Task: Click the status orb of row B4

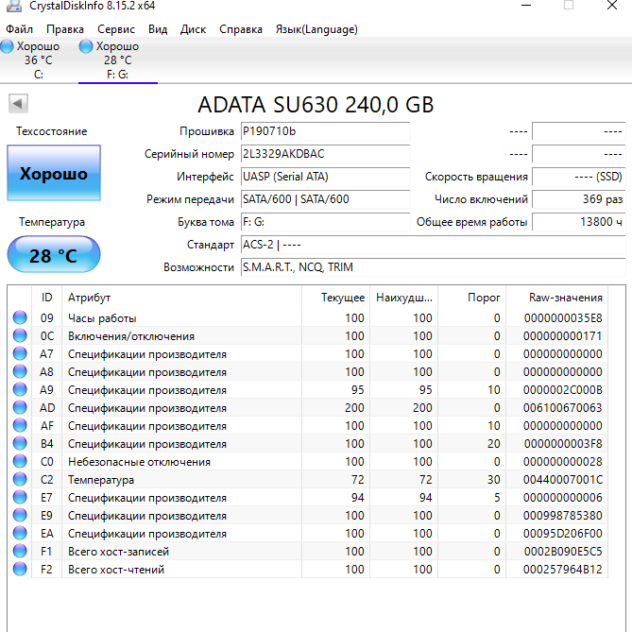Action: pyautogui.click(x=20, y=443)
